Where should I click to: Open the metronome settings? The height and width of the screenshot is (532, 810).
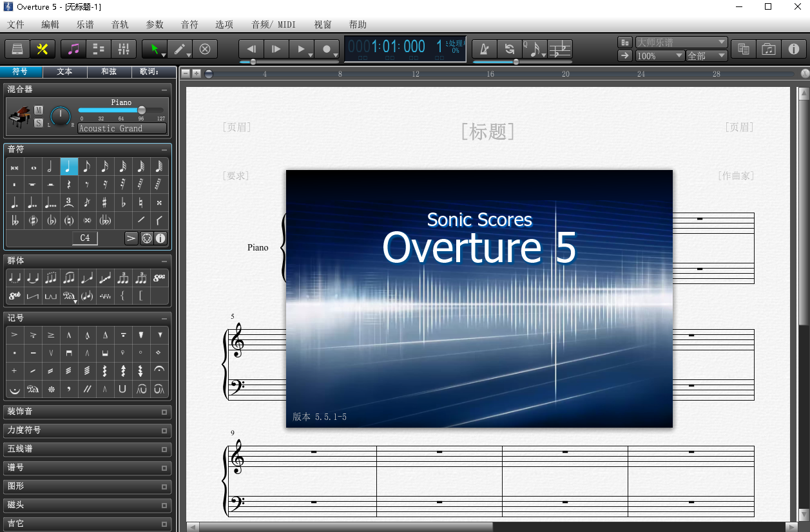coord(485,49)
